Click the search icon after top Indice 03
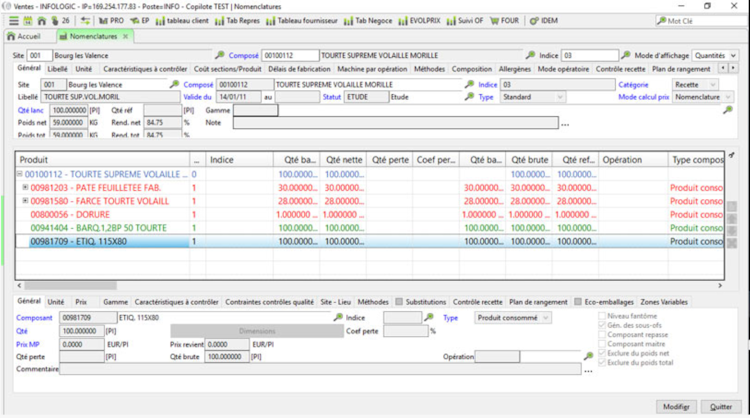750x418 pixels. click(626, 55)
